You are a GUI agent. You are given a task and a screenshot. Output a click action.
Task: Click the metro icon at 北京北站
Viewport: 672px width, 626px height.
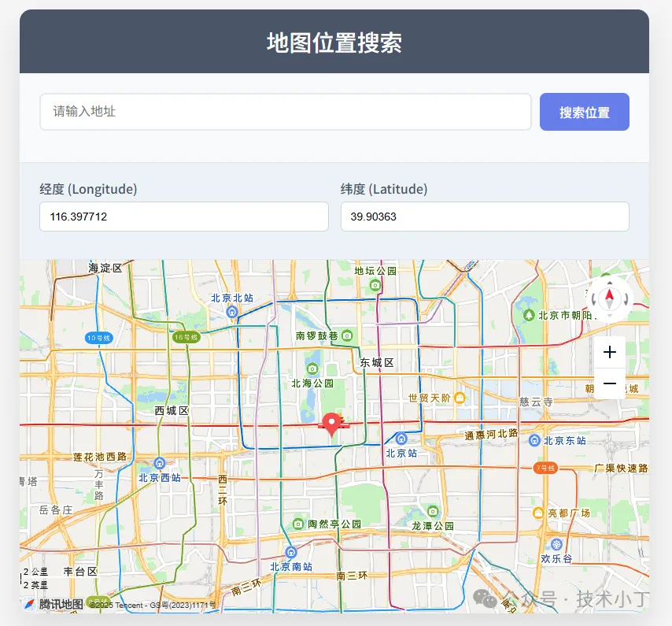(231, 312)
